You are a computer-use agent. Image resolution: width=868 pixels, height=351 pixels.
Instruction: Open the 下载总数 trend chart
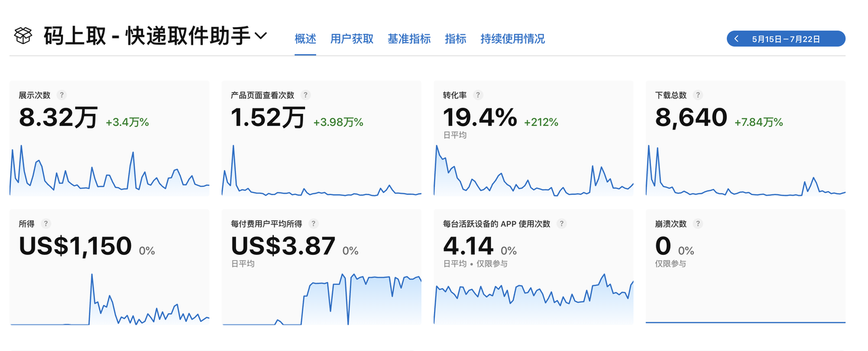click(746, 169)
